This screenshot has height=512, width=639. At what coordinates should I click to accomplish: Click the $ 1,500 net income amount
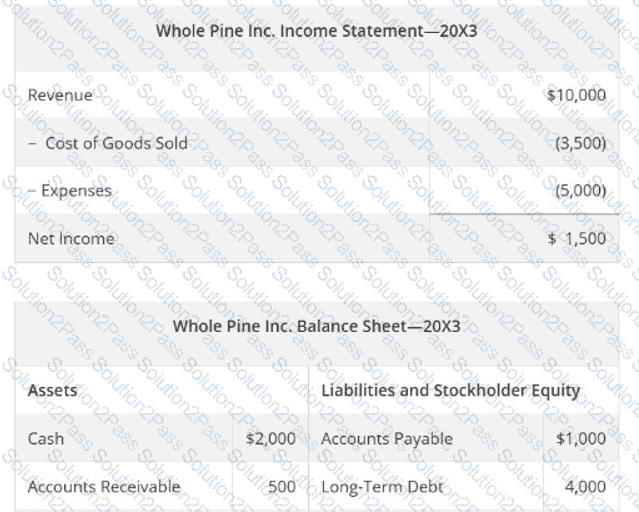pyautogui.click(x=577, y=238)
